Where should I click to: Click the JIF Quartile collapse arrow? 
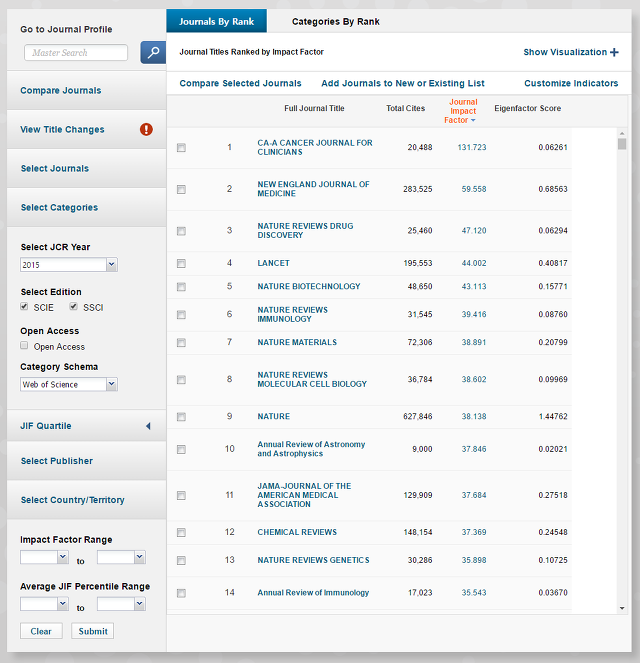click(148, 426)
